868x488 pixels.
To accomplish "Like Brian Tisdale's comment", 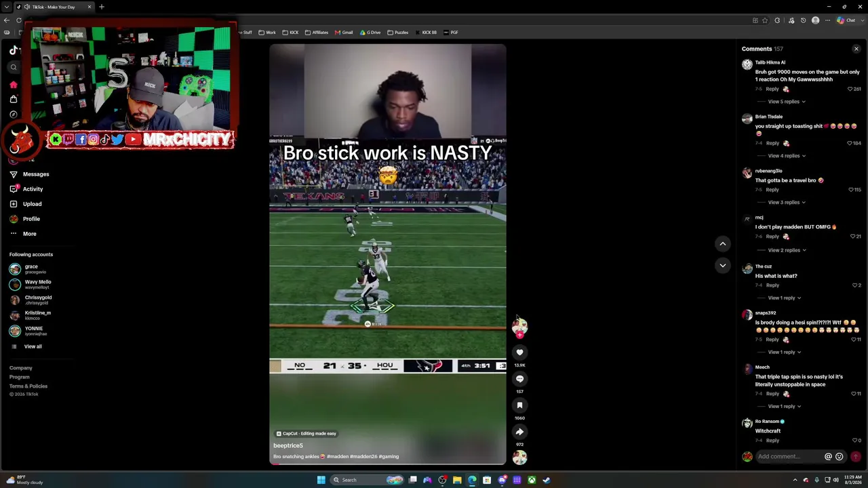I will [x=850, y=143].
